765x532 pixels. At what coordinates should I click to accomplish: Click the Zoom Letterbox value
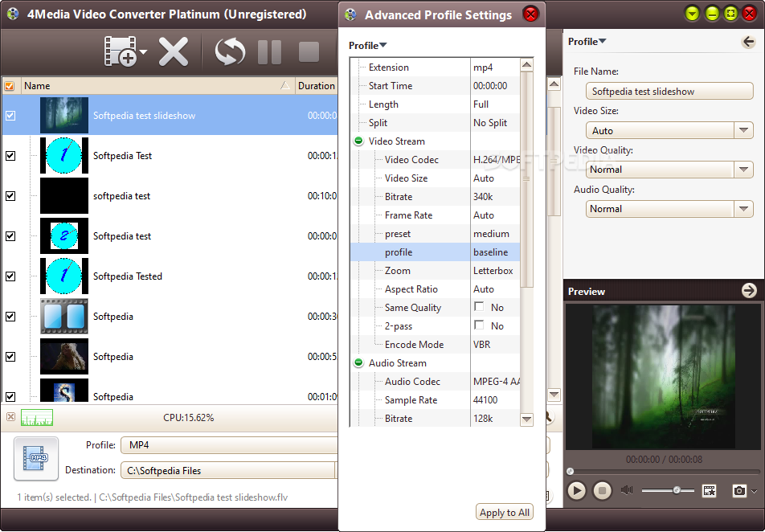point(493,271)
